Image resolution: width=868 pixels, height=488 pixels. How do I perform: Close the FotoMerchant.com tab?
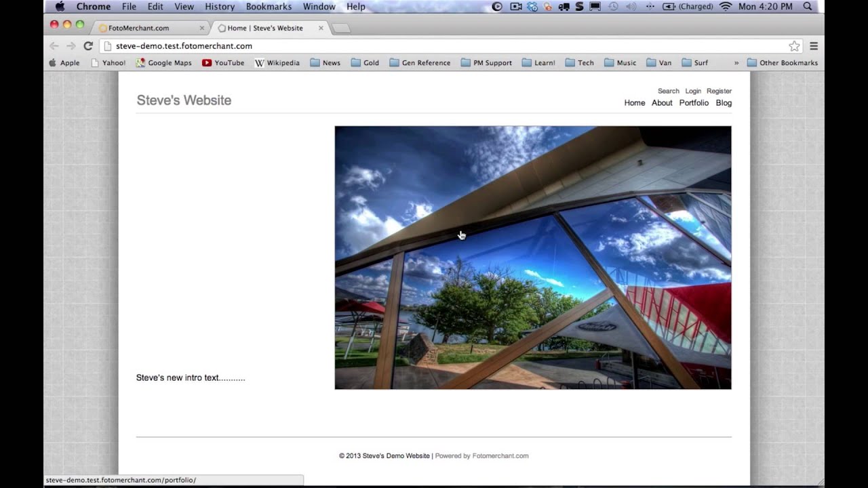(201, 28)
